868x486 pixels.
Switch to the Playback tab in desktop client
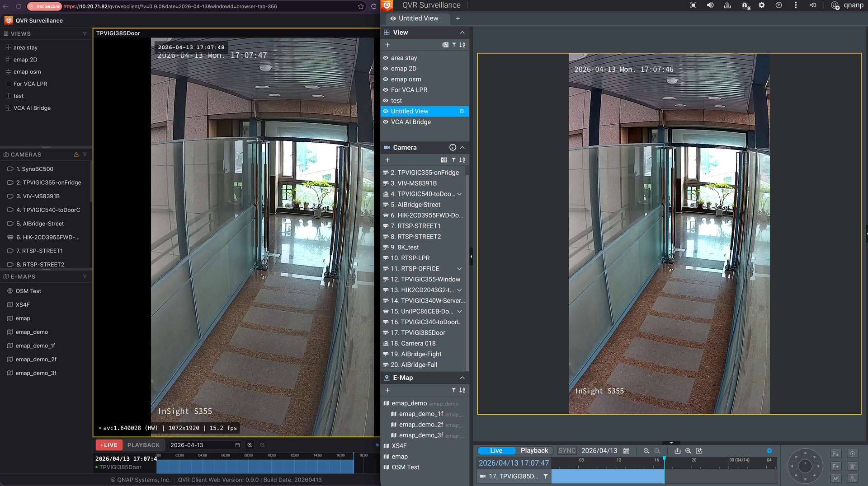click(x=534, y=451)
